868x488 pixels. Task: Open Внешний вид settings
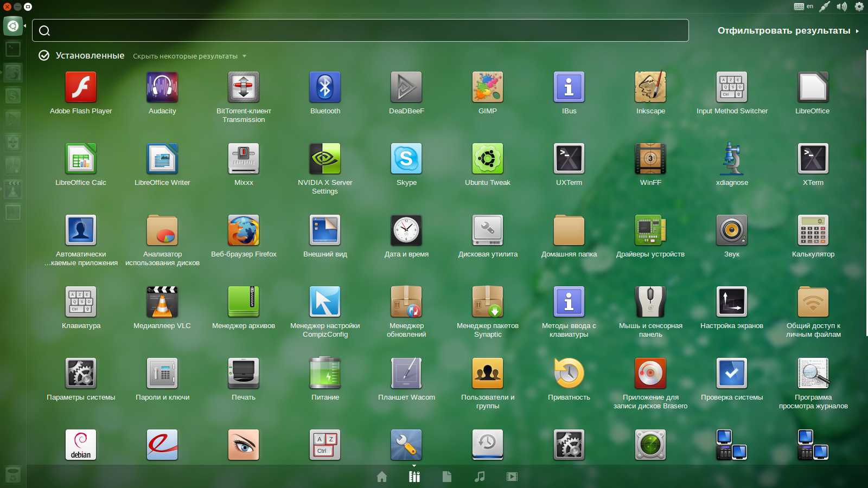pos(325,230)
